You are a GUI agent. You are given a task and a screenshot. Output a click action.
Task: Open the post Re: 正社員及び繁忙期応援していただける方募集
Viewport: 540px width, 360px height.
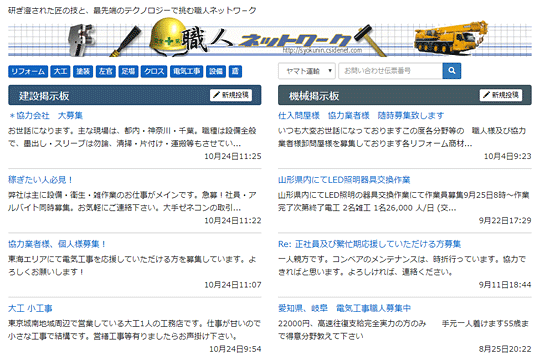tap(369, 244)
